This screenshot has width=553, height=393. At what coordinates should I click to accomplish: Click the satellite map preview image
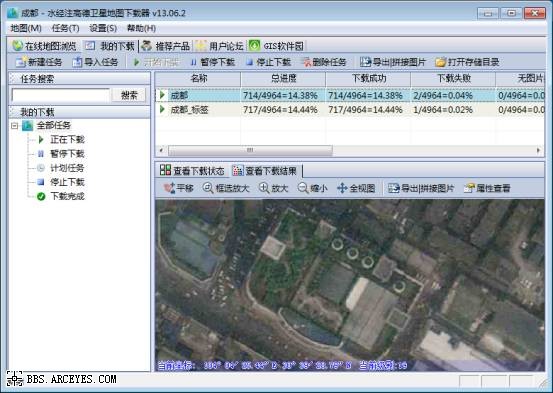(350, 285)
